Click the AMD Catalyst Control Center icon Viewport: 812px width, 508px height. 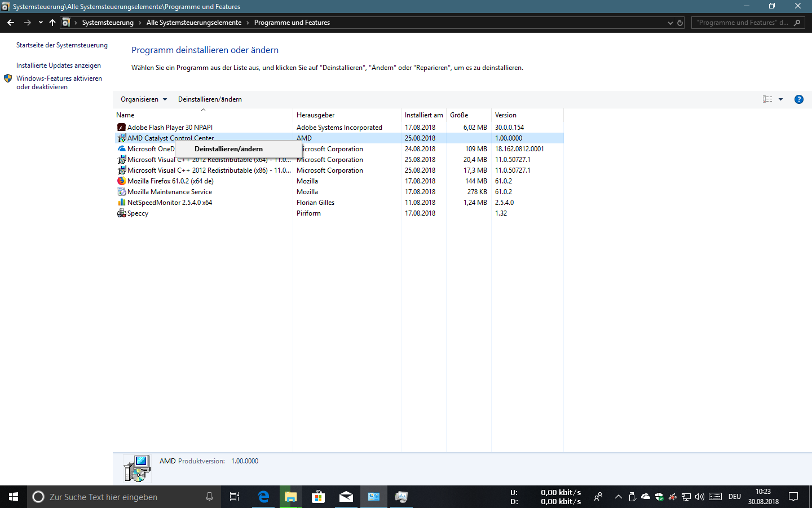click(x=121, y=138)
